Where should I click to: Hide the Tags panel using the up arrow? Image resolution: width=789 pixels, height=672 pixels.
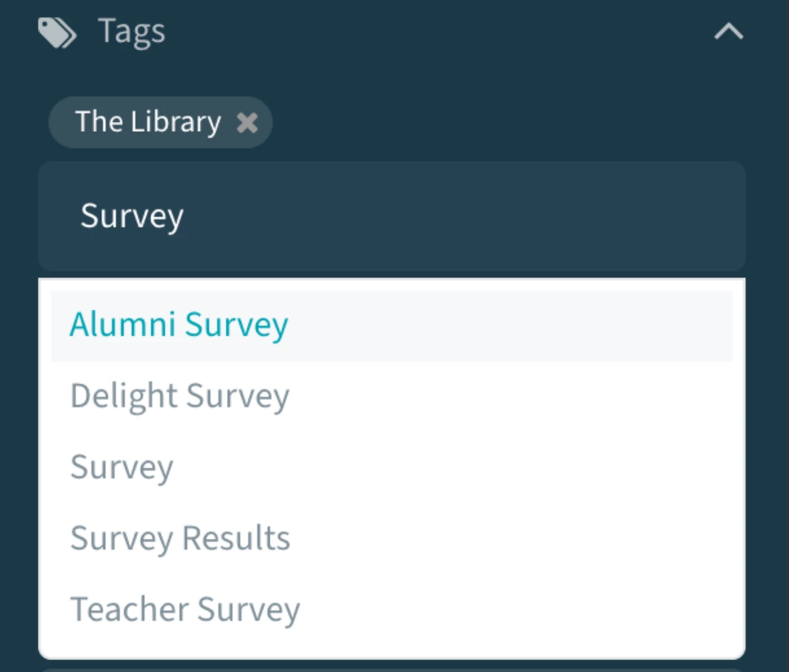tap(729, 32)
